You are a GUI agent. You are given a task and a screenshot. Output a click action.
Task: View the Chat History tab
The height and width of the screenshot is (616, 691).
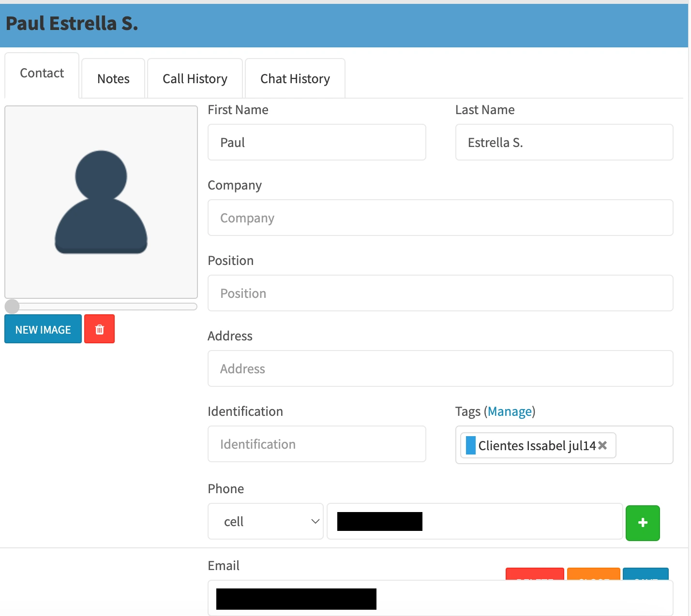pos(295,79)
